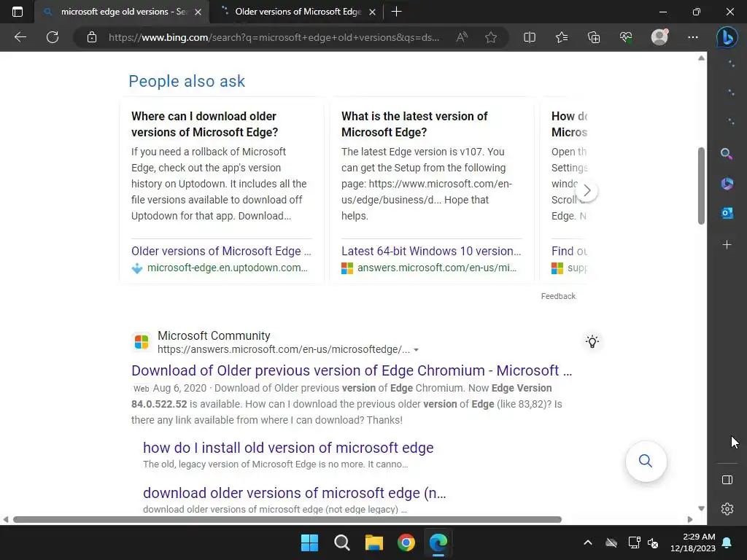The width and height of the screenshot is (747, 560).
Task: Open Browser essentials heart icon
Action: (626, 37)
